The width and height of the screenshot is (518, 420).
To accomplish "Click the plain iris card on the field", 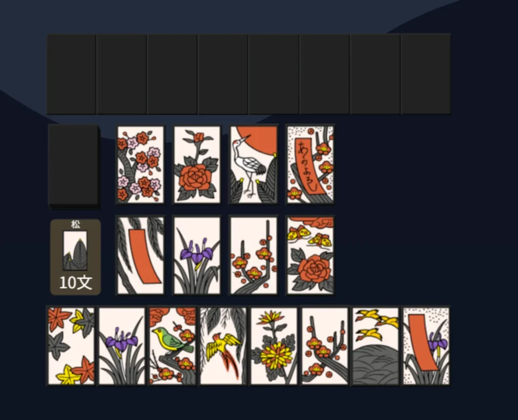I will (197, 255).
